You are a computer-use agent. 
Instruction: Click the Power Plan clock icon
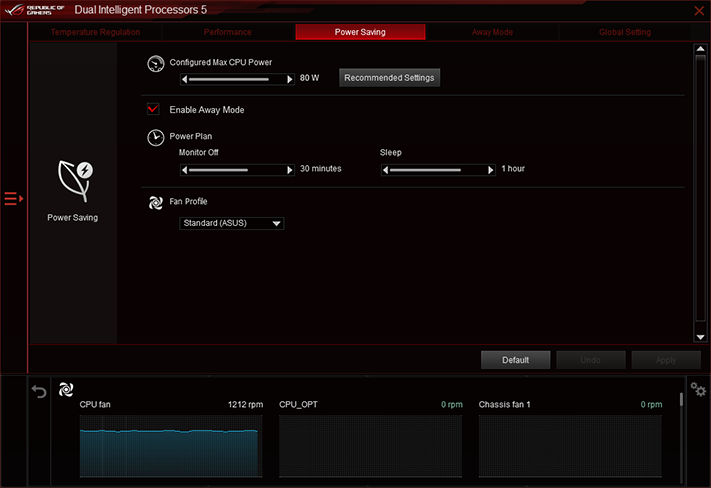pos(156,137)
